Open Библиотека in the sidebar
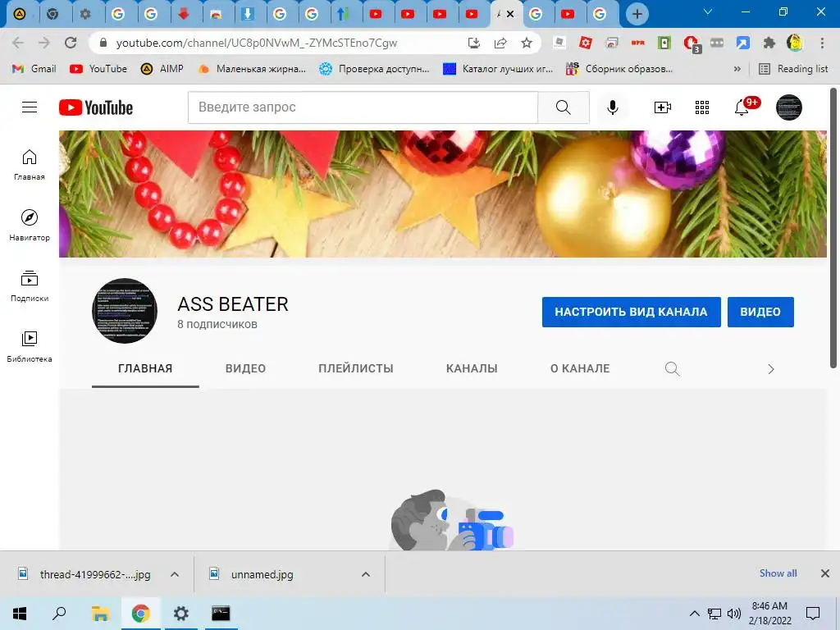This screenshot has width=840, height=630. point(30,347)
